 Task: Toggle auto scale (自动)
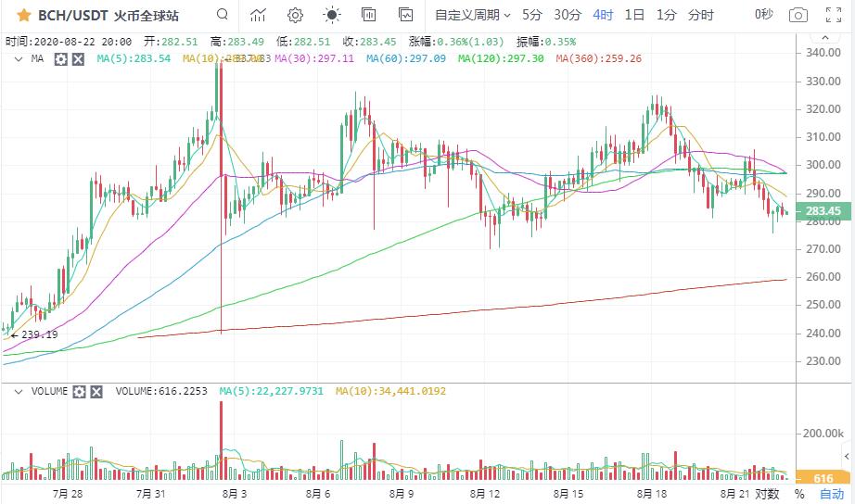coord(831,495)
